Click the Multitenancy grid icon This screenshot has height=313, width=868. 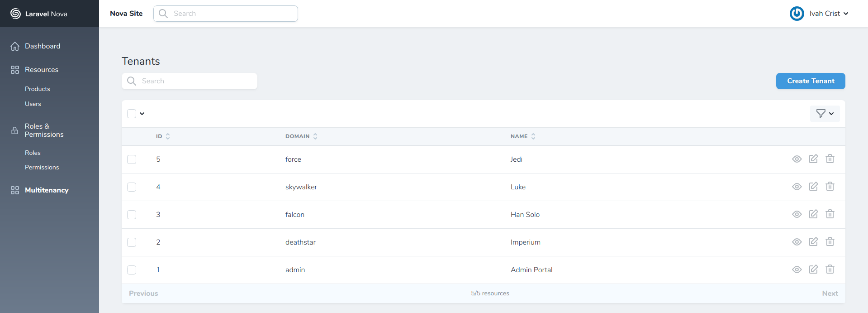coord(15,190)
